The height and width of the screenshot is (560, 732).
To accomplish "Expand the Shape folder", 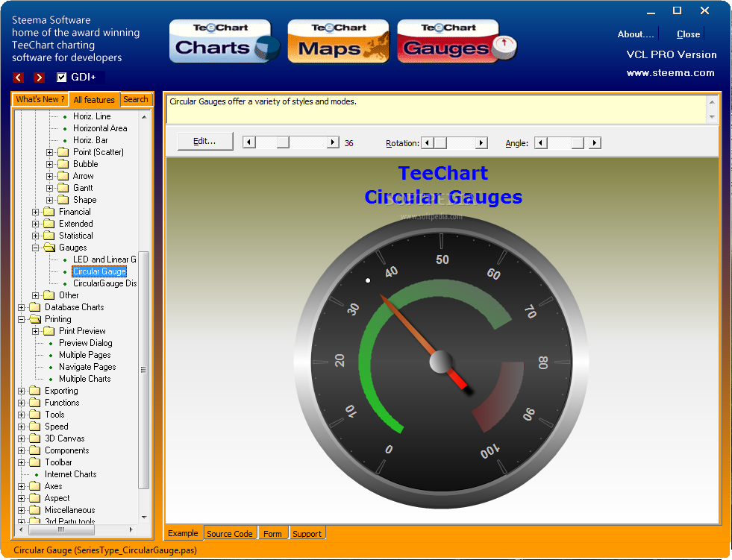I will click(x=49, y=200).
